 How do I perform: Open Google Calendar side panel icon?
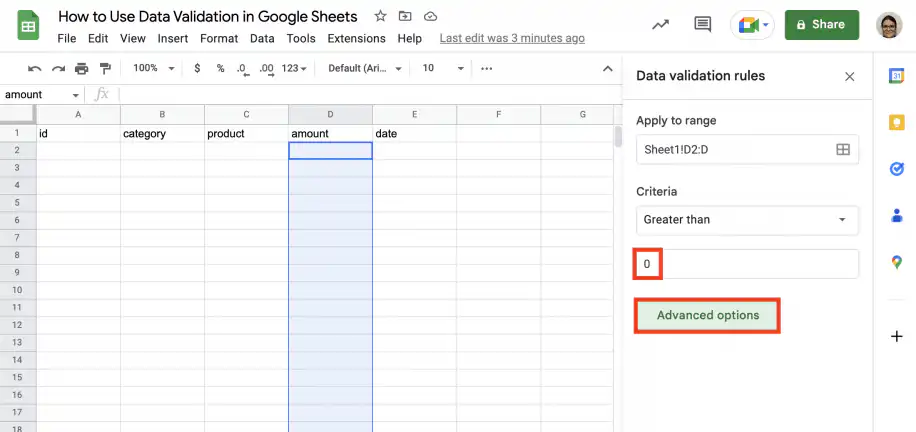896,76
